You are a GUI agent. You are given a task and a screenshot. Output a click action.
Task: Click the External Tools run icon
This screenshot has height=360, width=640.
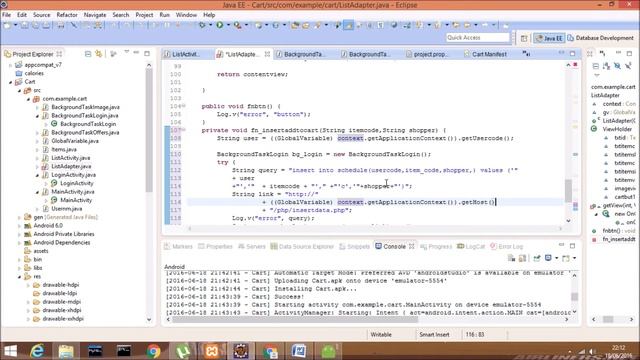point(237,25)
